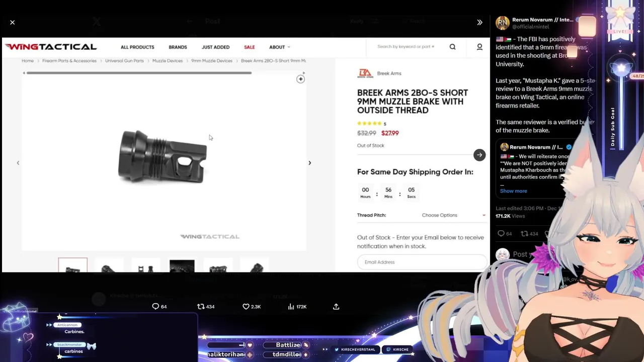Open the search magnifier icon
This screenshot has height=362, width=644.
coord(452,47)
